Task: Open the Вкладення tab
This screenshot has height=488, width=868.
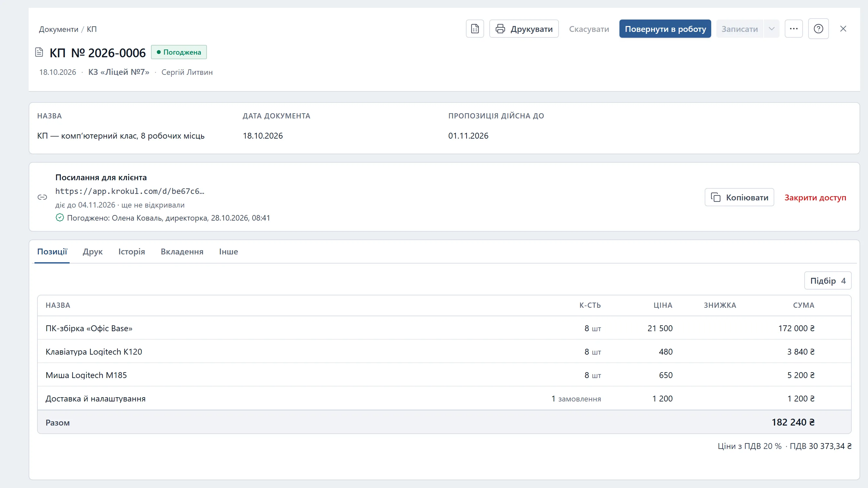Action: coord(182,251)
